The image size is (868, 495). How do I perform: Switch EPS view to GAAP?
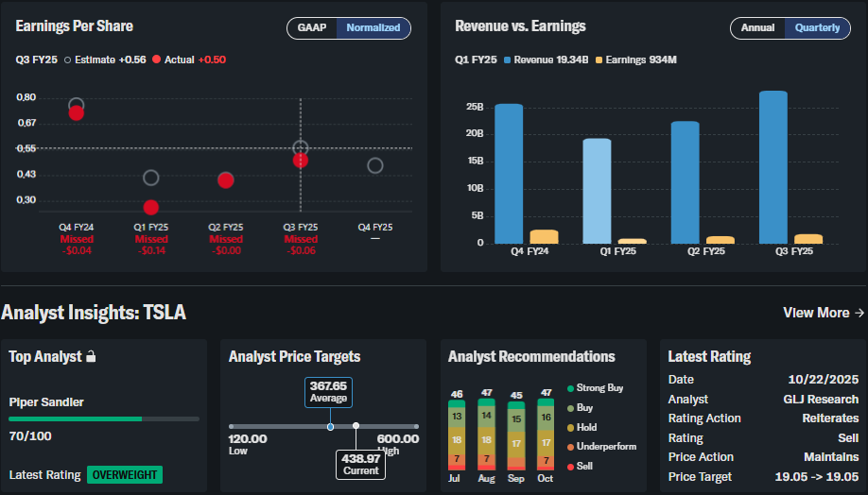coord(312,28)
